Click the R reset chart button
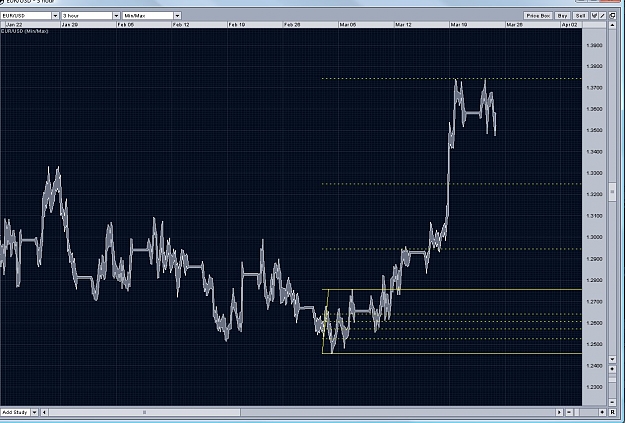 (x=612, y=412)
